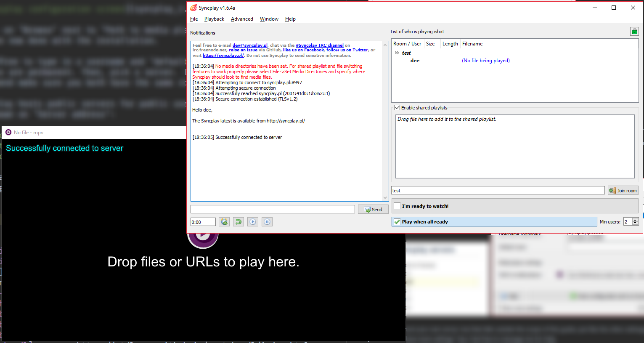Open the Playback menu
The width and height of the screenshot is (644, 343).
tap(214, 19)
